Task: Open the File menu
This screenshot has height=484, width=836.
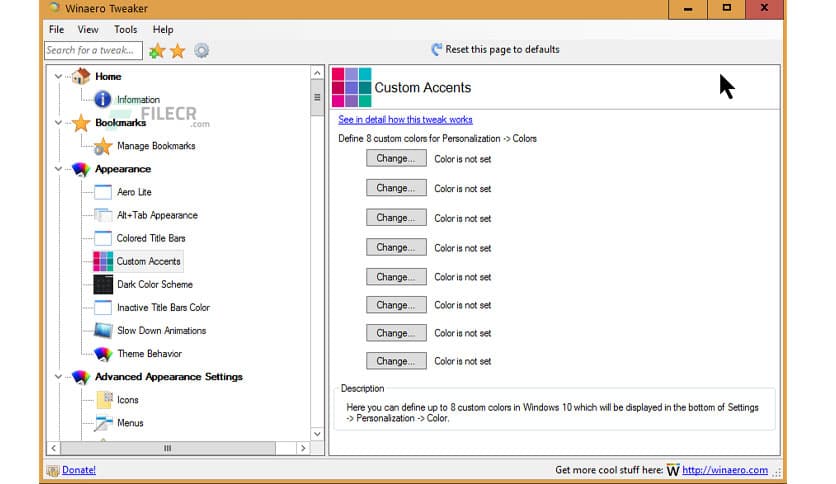Action: click(56, 29)
